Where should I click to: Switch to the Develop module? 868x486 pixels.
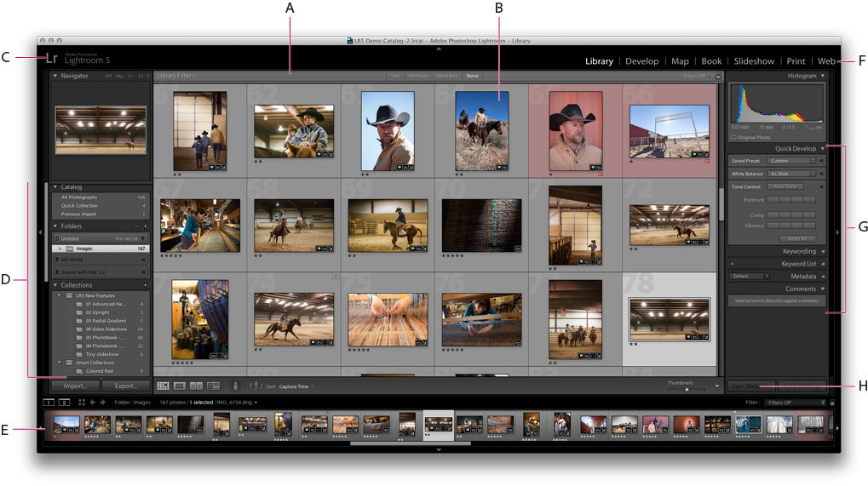641,61
